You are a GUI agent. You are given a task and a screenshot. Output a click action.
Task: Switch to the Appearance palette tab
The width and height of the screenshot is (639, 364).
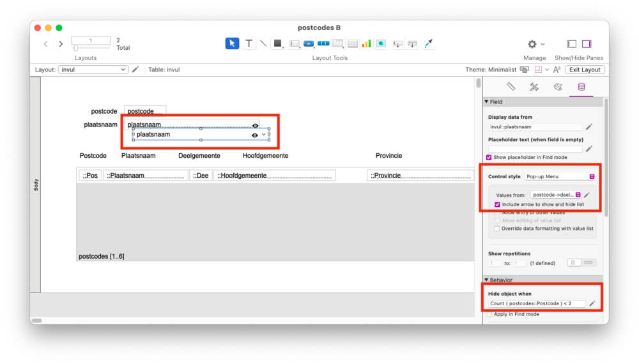pos(558,87)
